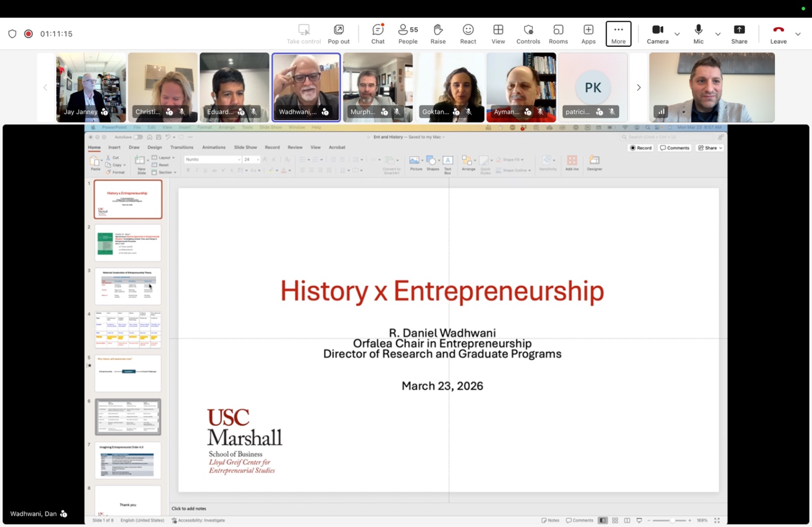
Task: Pop out the shared content
Action: click(339, 34)
